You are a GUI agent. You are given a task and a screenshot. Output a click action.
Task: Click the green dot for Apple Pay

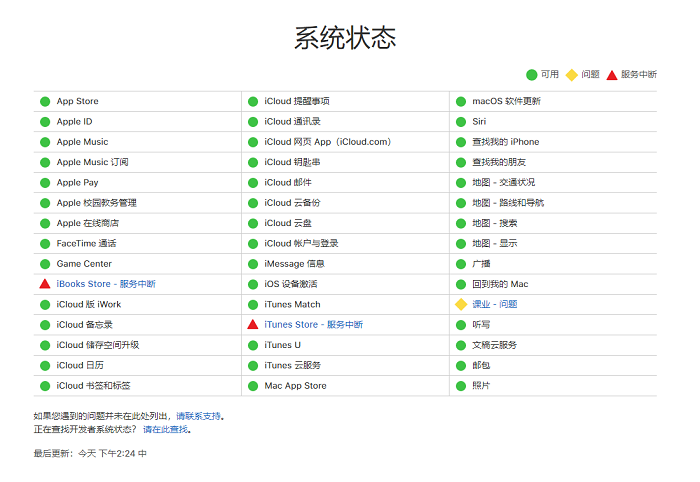[x=45, y=183]
